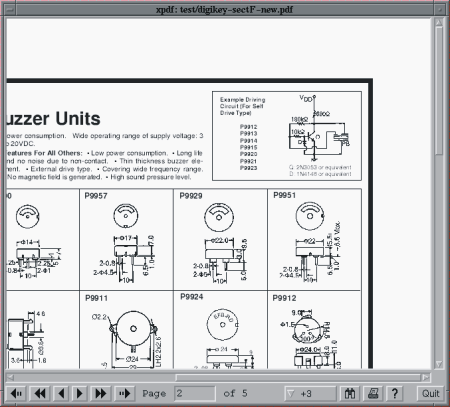The width and height of the screenshot is (450, 407).
Task: Click the horizontal scrollbar thumb
Action: (x=298, y=377)
